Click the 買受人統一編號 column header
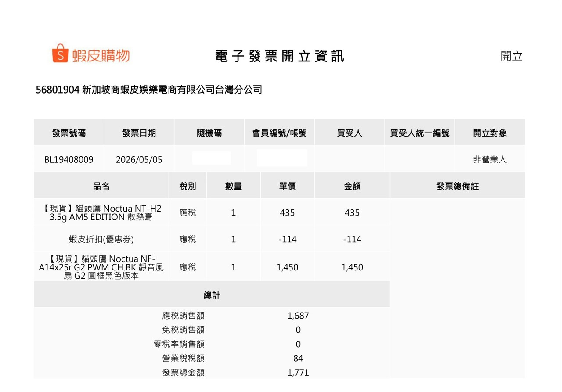The image size is (562, 392). click(x=420, y=133)
